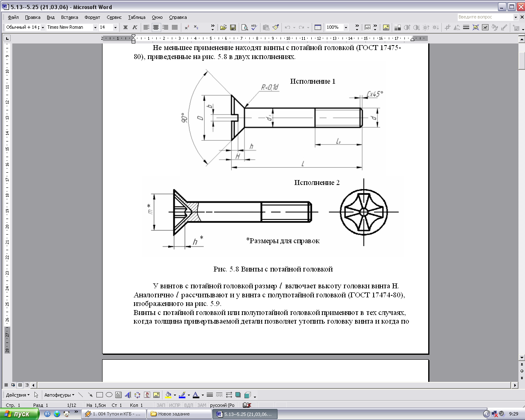Click the Format Painter brush

(276, 27)
